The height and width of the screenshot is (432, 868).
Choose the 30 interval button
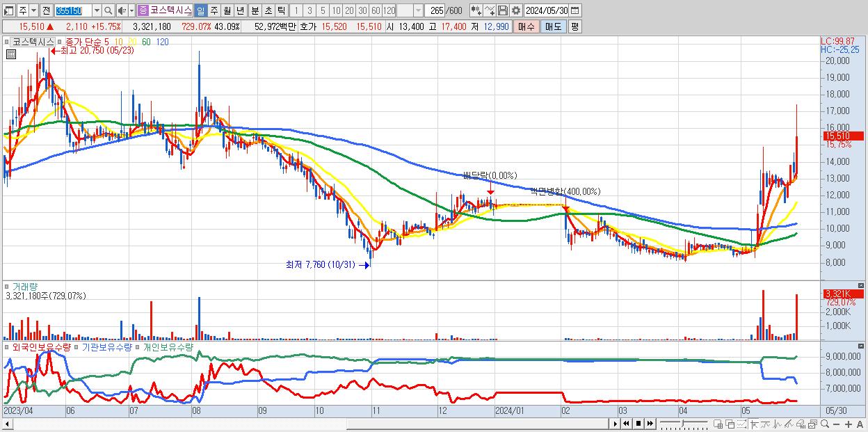[x=362, y=10]
